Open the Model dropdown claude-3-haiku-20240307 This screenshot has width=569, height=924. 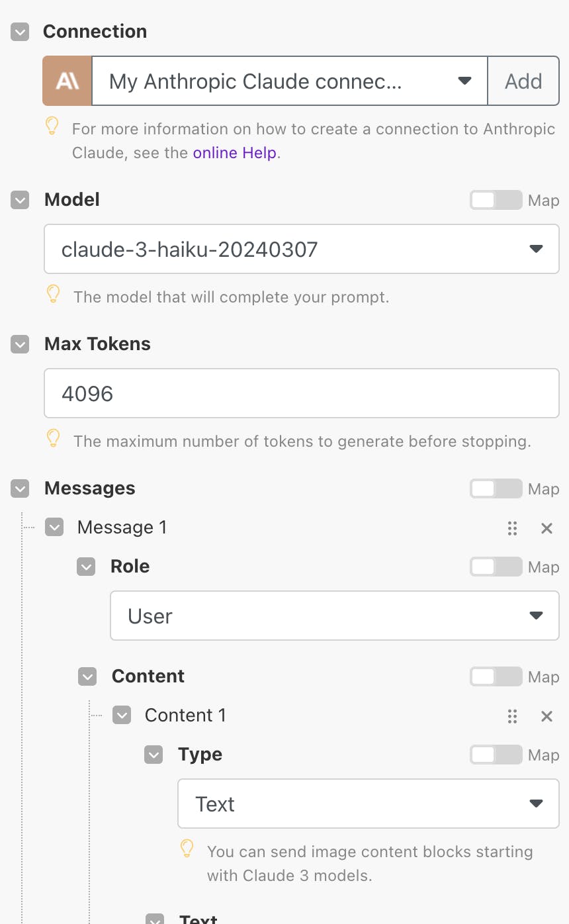tap(302, 249)
